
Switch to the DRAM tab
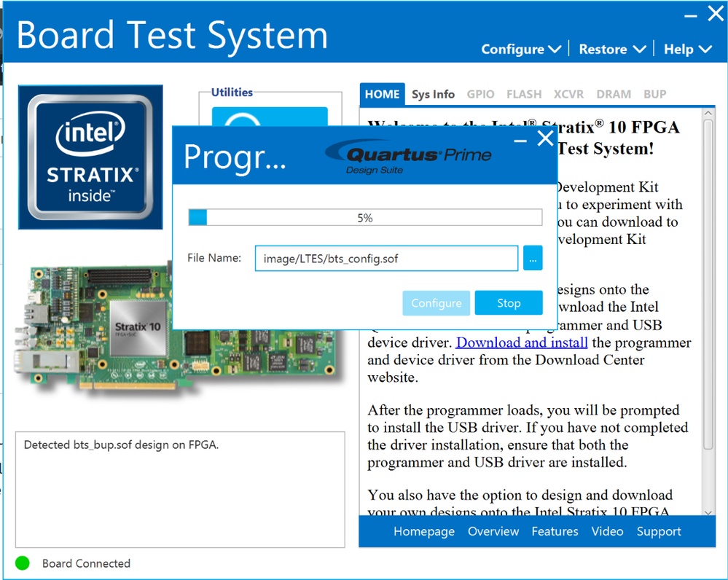tap(614, 94)
